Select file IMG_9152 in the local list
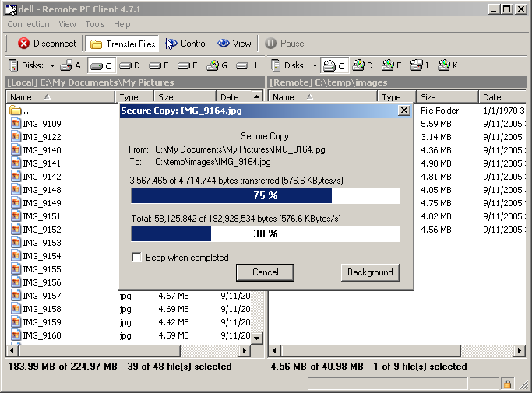 (x=36, y=230)
